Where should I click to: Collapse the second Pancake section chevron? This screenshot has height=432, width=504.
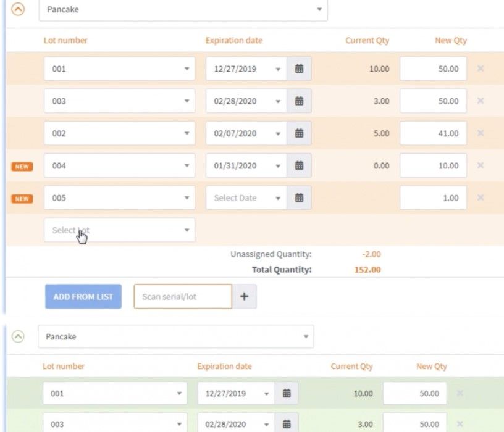click(x=18, y=336)
